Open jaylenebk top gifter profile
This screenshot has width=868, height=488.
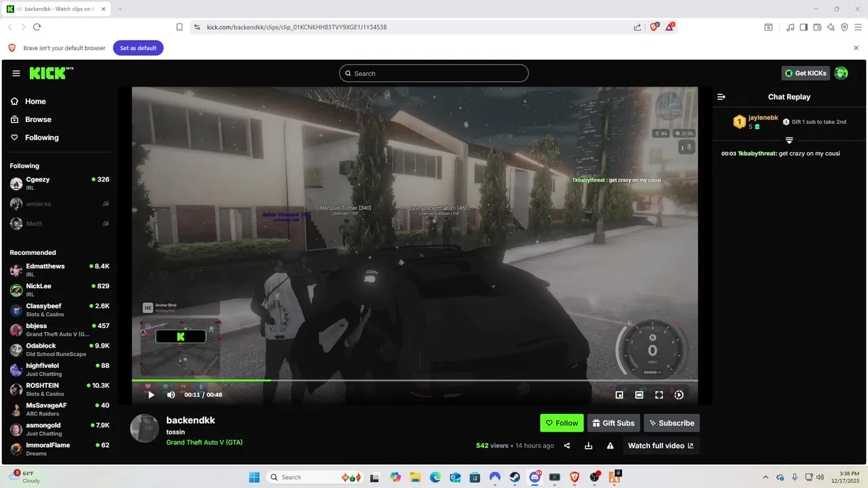(x=764, y=118)
